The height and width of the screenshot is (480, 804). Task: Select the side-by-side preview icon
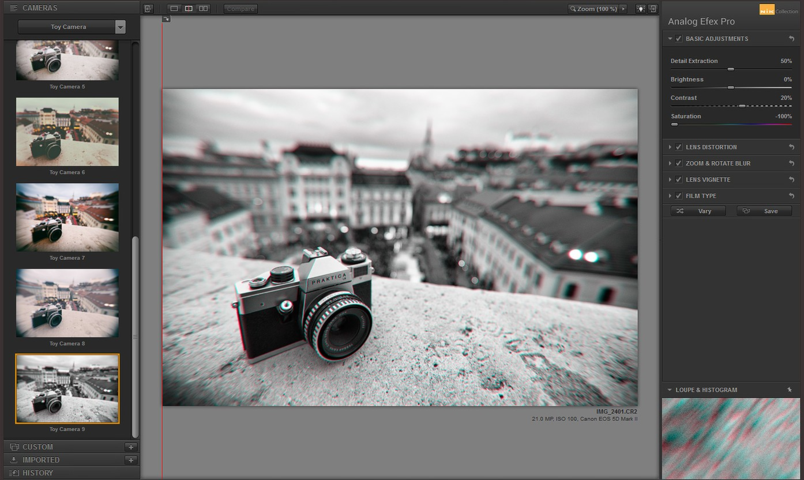click(x=204, y=8)
